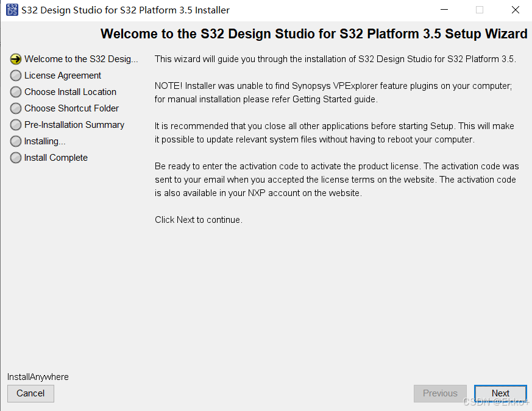Click the grey circle beside Install Complete
The height and width of the screenshot is (411, 532).
pos(16,158)
